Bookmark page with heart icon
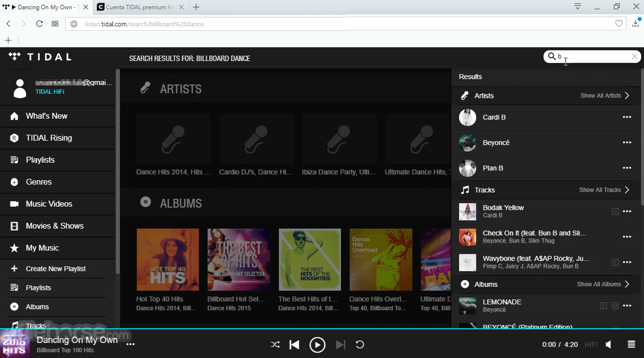The width and height of the screenshot is (644, 358). click(x=619, y=23)
